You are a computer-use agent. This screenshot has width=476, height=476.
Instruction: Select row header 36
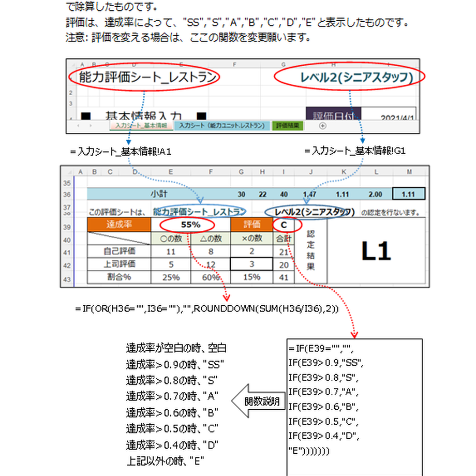67,195
